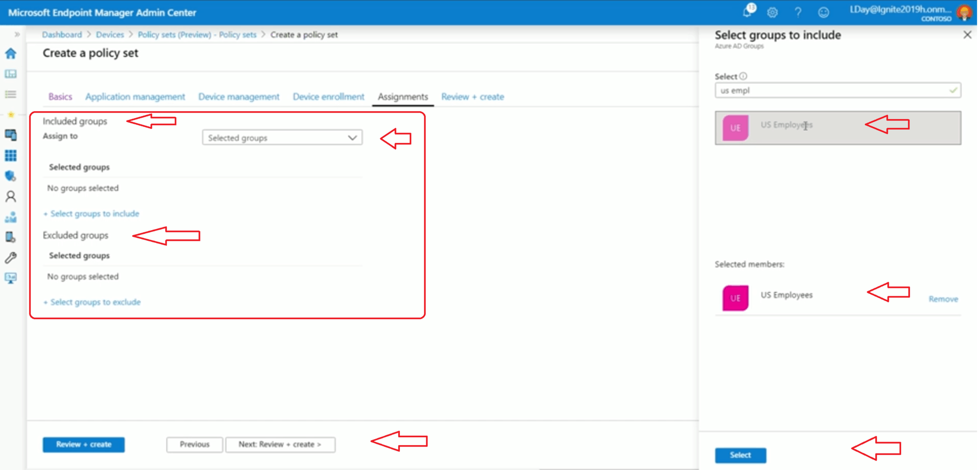980x470 pixels.
Task: Switch to Device management tab
Action: tap(239, 96)
